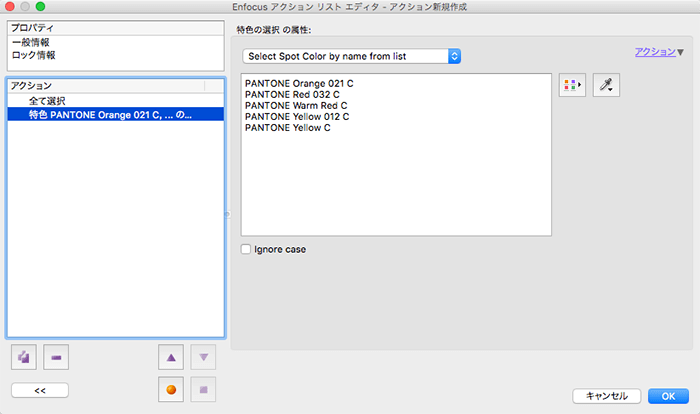This screenshot has width=700, height=414.
Task: Click the red close window button
Action: (9, 6)
